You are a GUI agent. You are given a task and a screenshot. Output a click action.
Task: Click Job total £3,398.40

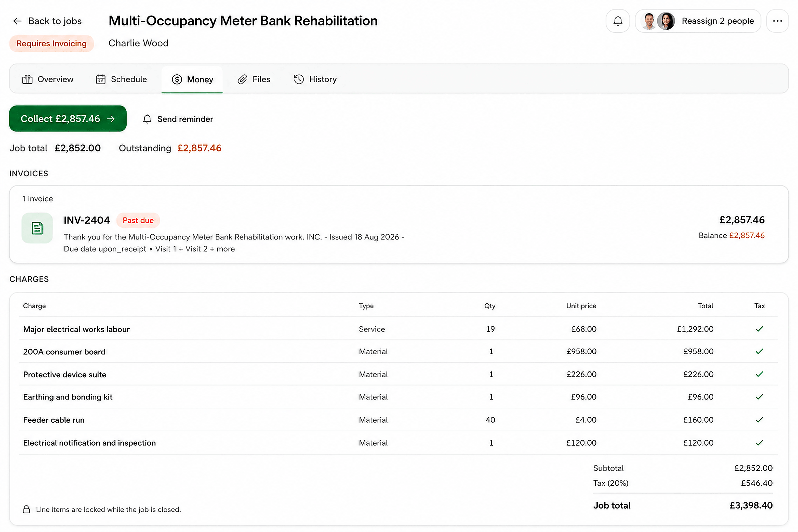pos(751,506)
